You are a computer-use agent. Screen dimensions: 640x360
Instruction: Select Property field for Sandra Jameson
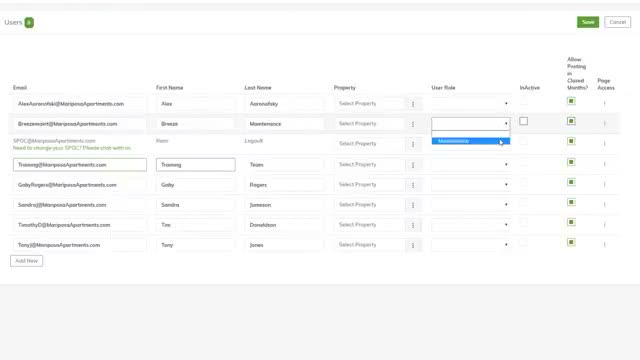point(369,204)
